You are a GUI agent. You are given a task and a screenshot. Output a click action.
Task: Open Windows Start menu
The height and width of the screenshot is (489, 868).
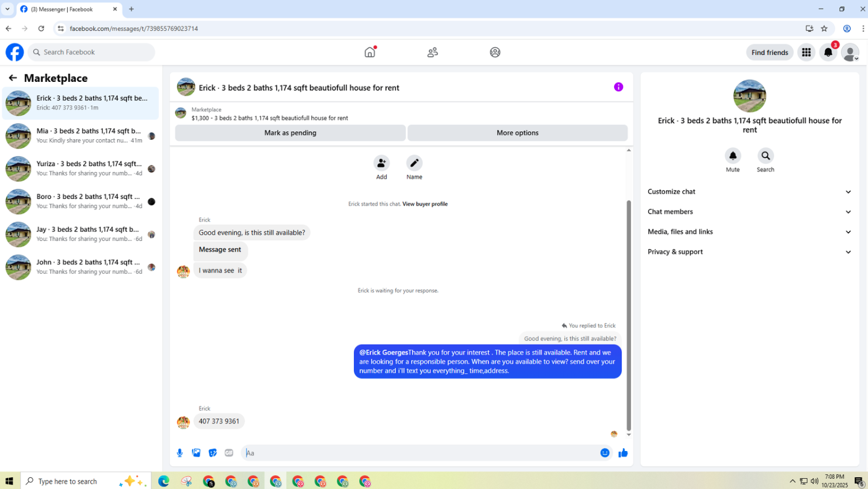tap(10, 481)
